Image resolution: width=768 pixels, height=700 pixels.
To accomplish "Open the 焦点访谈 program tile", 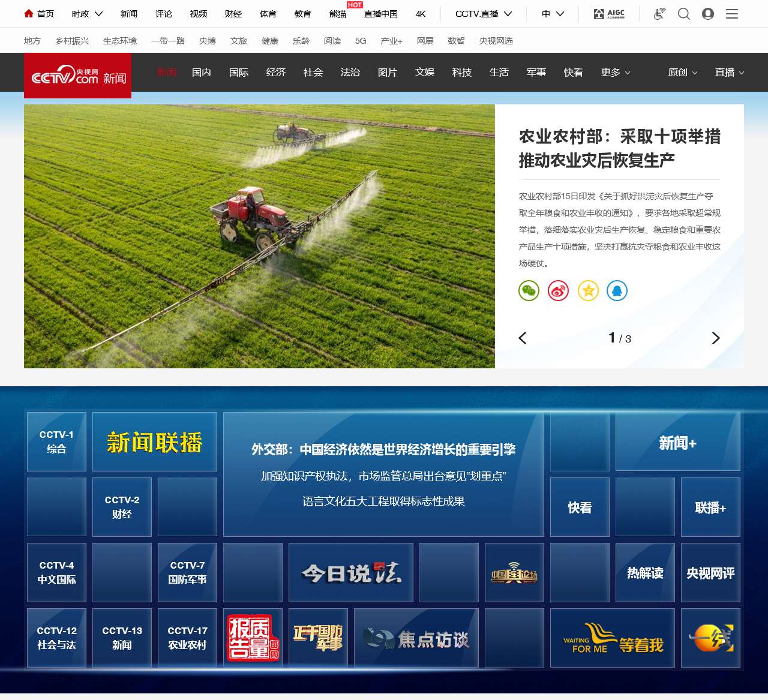I will [416, 638].
